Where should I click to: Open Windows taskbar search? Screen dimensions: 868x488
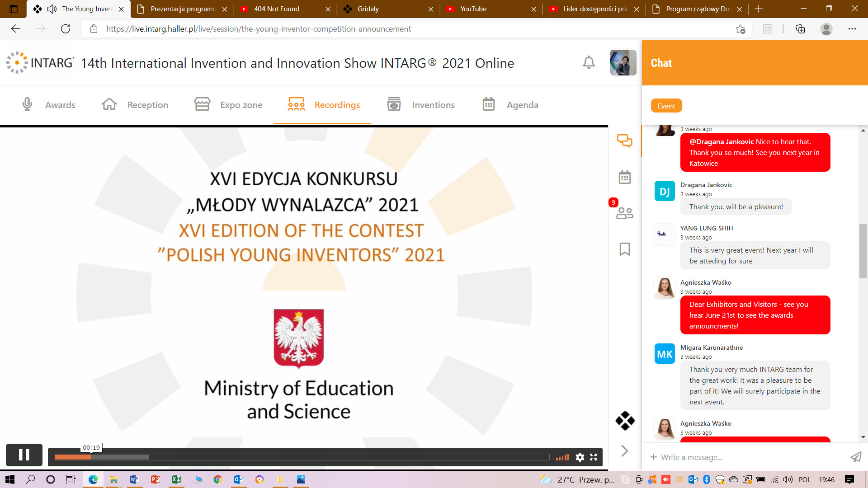[30, 479]
